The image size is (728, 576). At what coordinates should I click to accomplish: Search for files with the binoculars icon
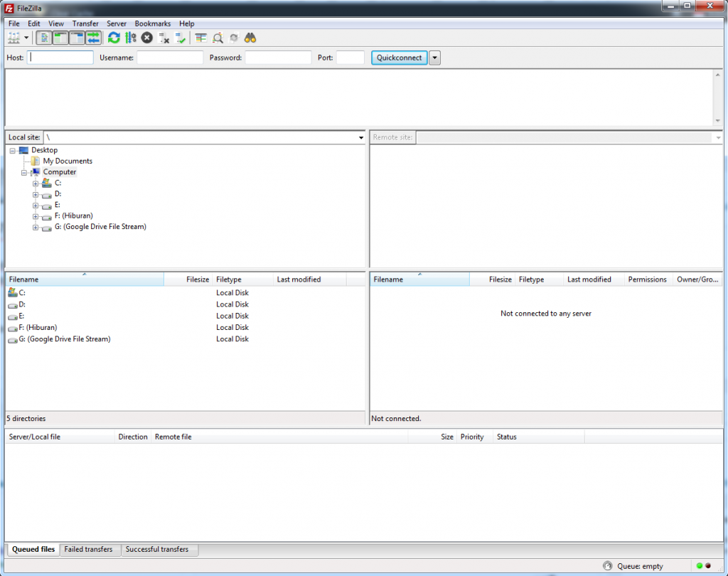pyautogui.click(x=250, y=38)
